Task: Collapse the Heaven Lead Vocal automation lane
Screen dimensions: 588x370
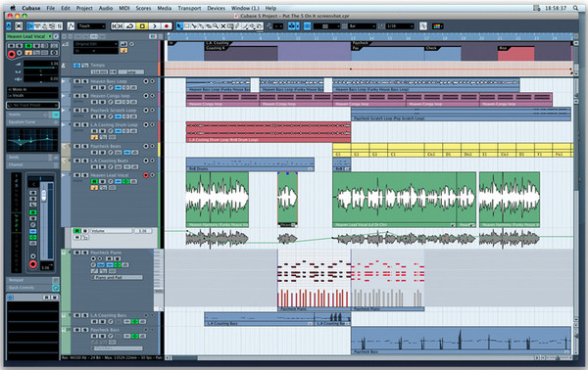Action: (63, 175)
